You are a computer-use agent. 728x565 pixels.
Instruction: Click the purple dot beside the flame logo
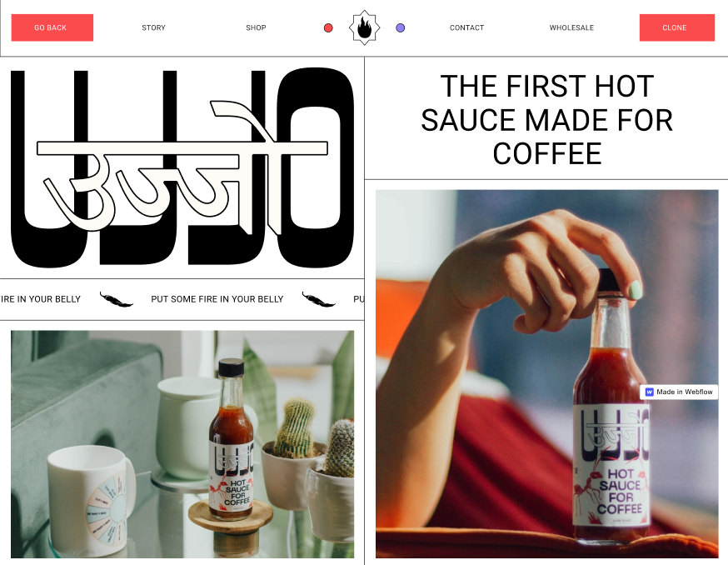coord(400,27)
